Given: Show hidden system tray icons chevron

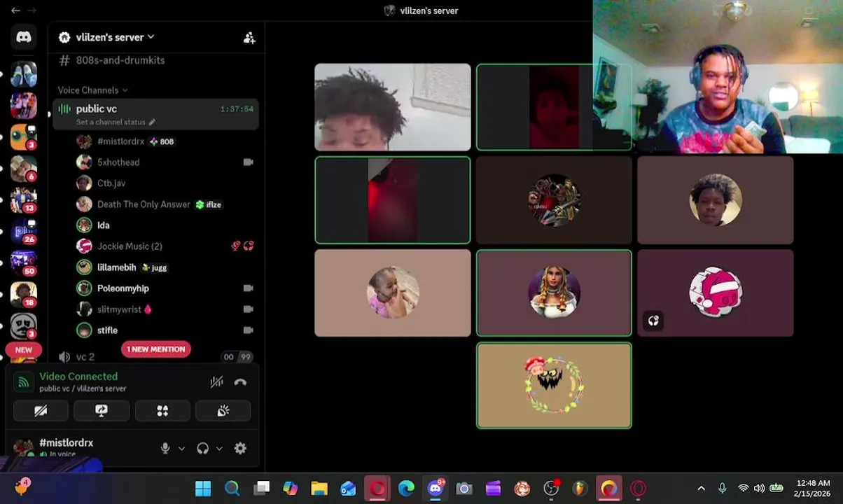Looking at the screenshot, I should (701, 488).
